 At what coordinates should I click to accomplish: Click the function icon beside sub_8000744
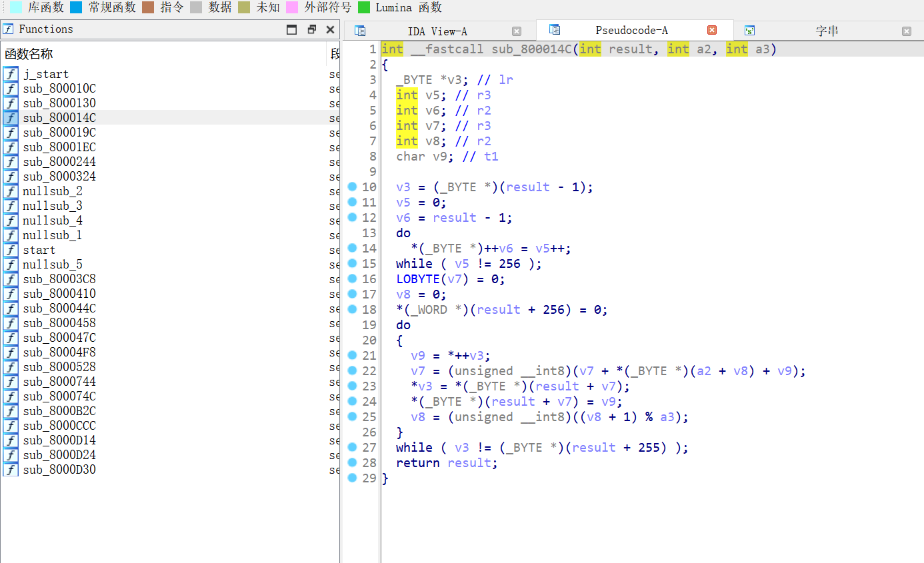[x=11, y=382]
